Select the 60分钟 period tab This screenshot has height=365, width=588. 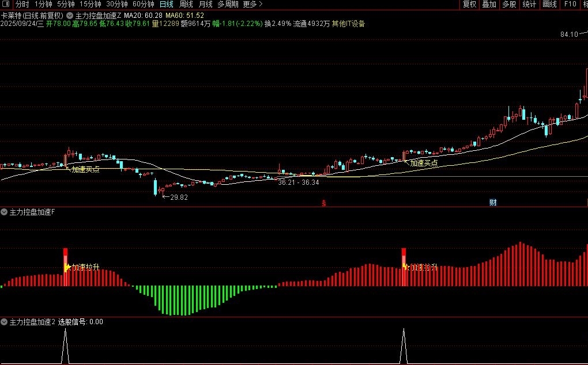[144, 4]
